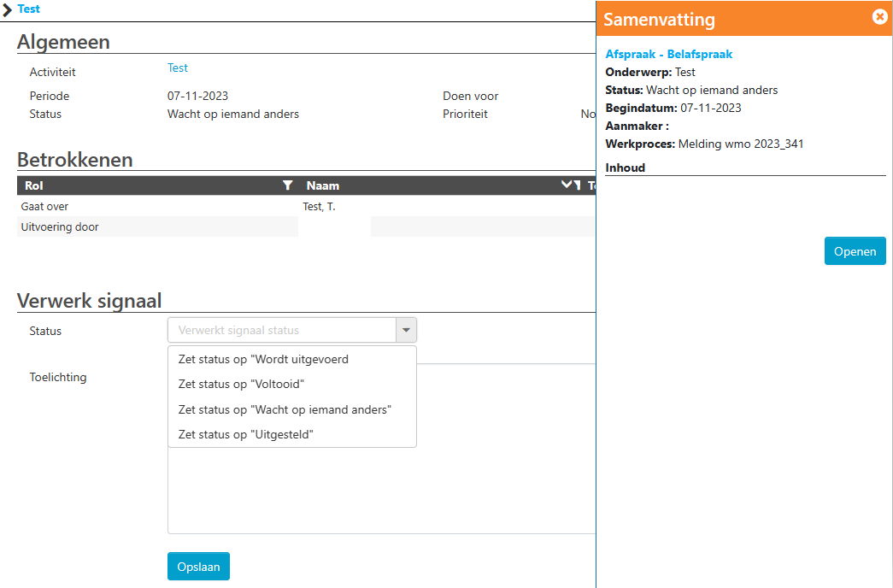Click the sort arrow in Naam column
The width and height of the screenshot is (893, 588).
[566, 185]
